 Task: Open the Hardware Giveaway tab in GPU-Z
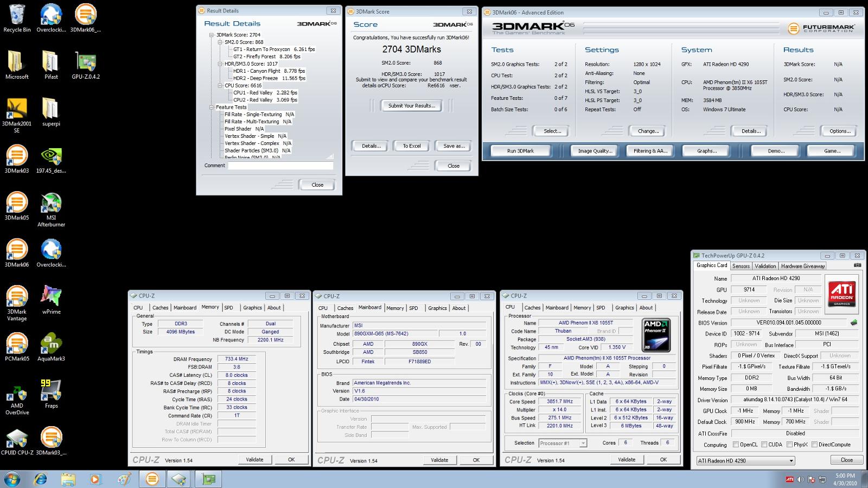point(803,266)
